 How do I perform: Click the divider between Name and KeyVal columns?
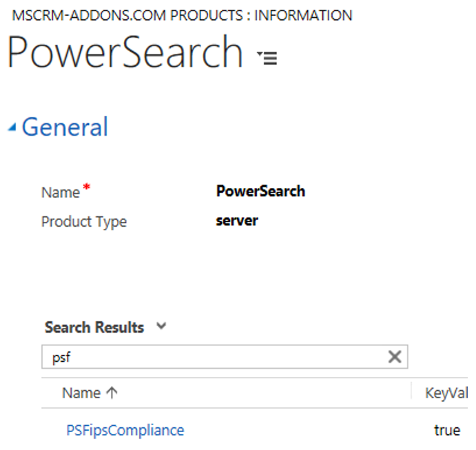pos(411,391)
